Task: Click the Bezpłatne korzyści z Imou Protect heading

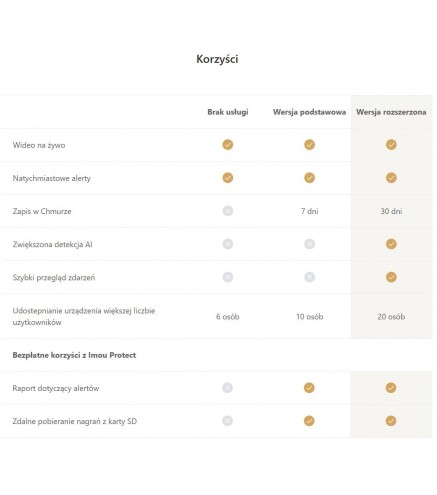Action: pos(74,355)
